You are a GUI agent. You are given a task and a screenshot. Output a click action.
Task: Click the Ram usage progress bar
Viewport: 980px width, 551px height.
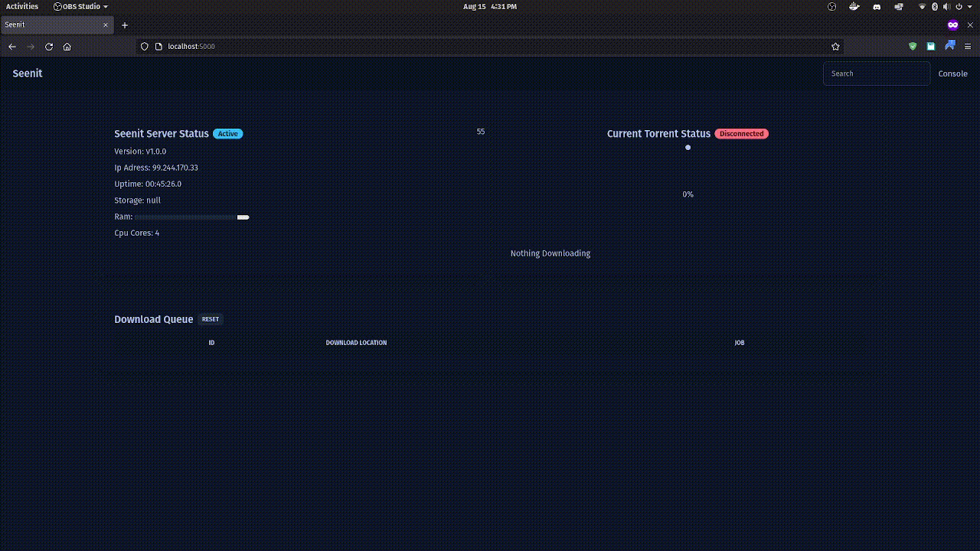point(191,217)
